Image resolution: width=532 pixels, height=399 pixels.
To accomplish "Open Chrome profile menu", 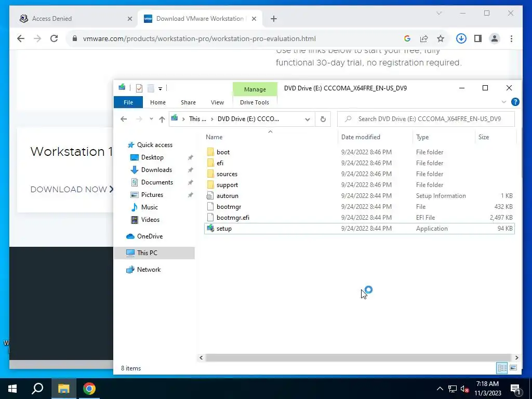I will [x=495, y=38].
